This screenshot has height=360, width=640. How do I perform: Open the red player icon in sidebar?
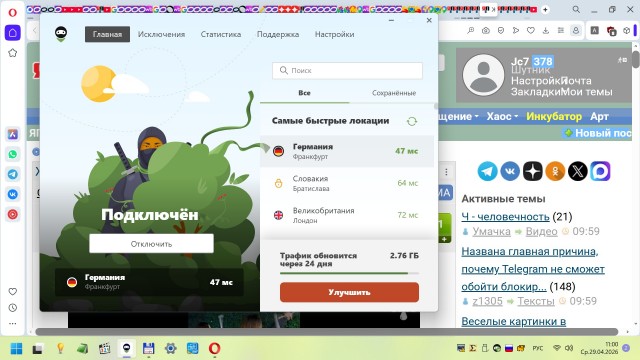[13, 214]
